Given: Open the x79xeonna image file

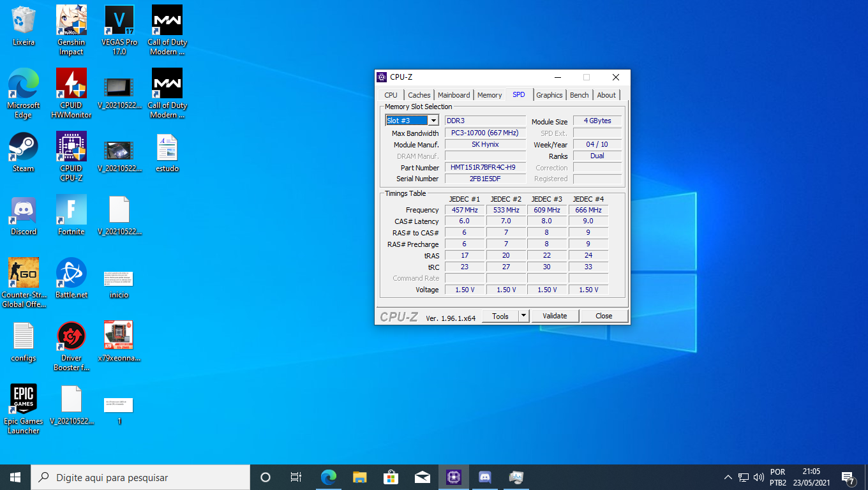Looking at the screenshot, I should pyautogui.click(x=119, y=341).
